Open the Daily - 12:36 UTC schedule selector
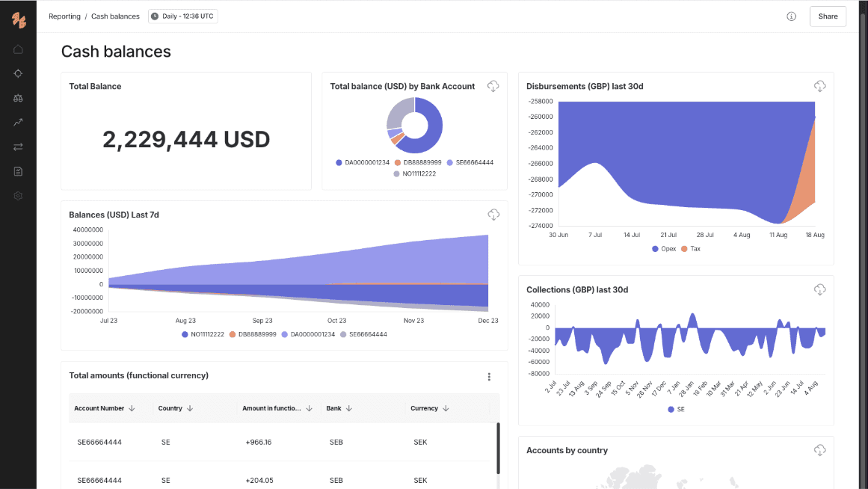The image size is (868, 489). [182, 16]
